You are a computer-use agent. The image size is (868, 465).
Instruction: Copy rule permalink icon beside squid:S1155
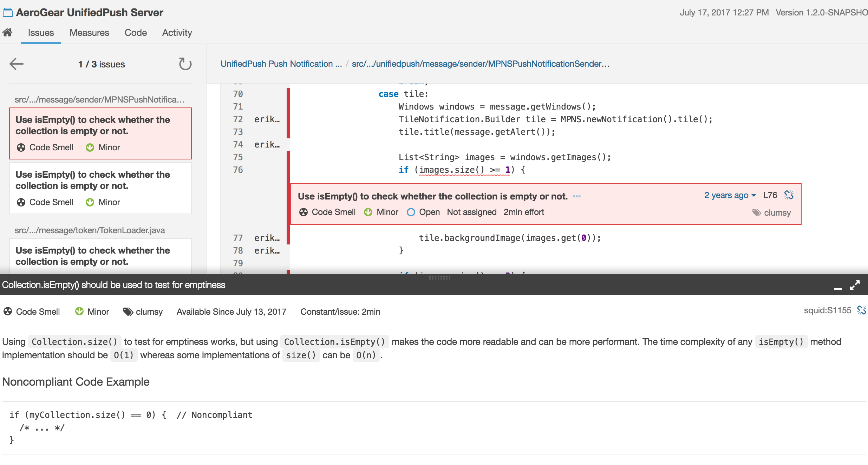click(861, 310)
